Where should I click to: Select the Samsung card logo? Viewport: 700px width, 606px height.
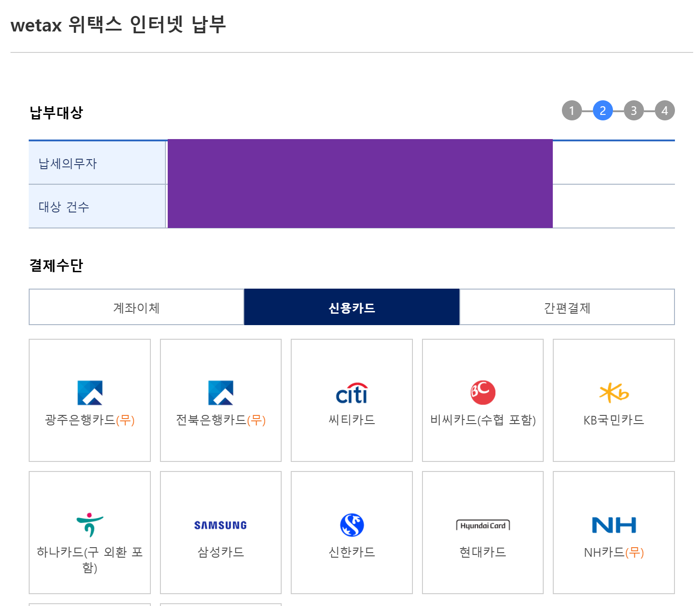(x=220, y=524)
